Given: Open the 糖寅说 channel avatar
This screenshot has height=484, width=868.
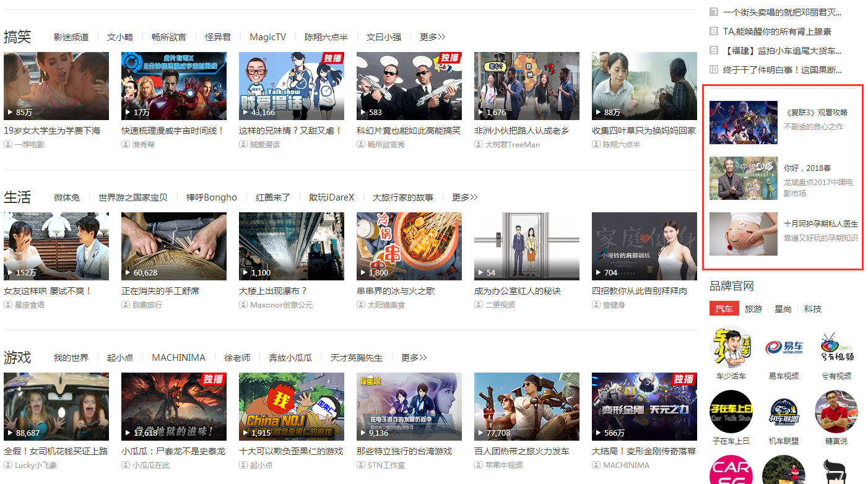Looking at the screenshot, I should (x=836, y=412).
